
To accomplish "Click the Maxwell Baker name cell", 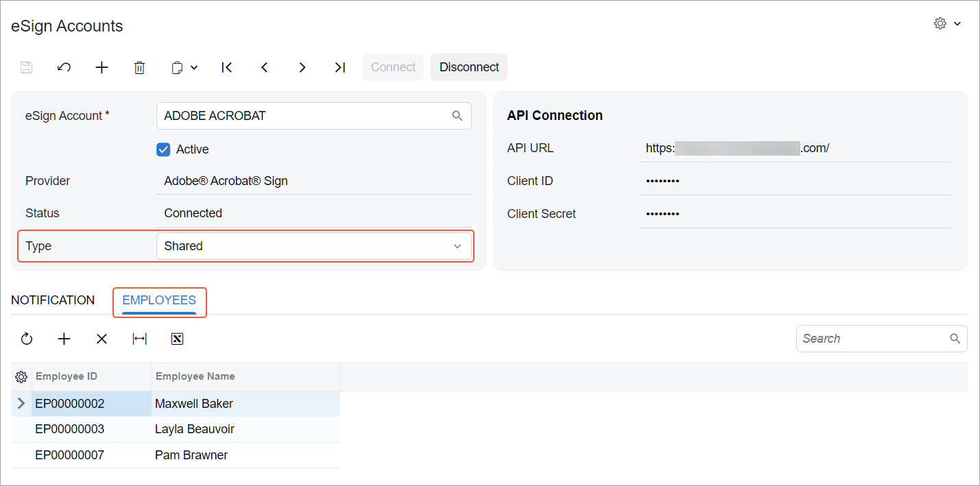I will tap(246, 404).
